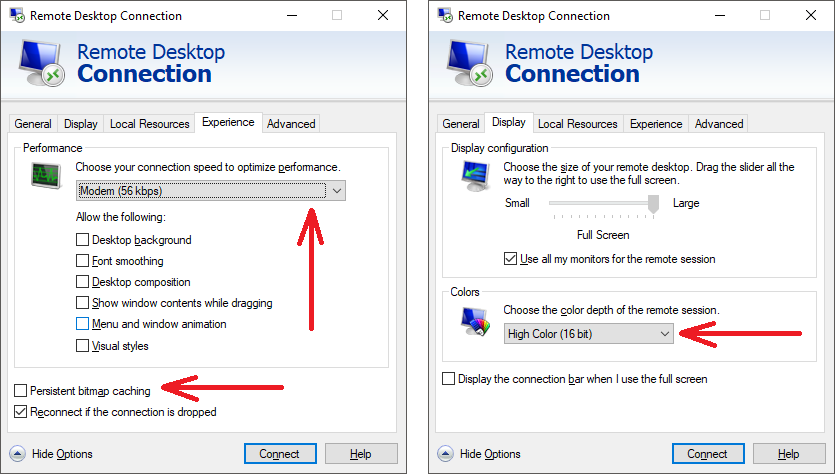Switch to Advanced tab in right window

[719, 124]
